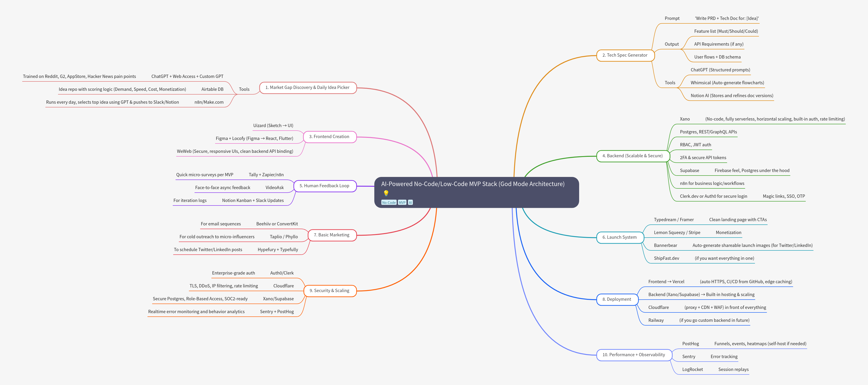Viewport: 868px width, 385px height.
Task: Select the '9. Security & Scaling' node
Action: (330, 291)
